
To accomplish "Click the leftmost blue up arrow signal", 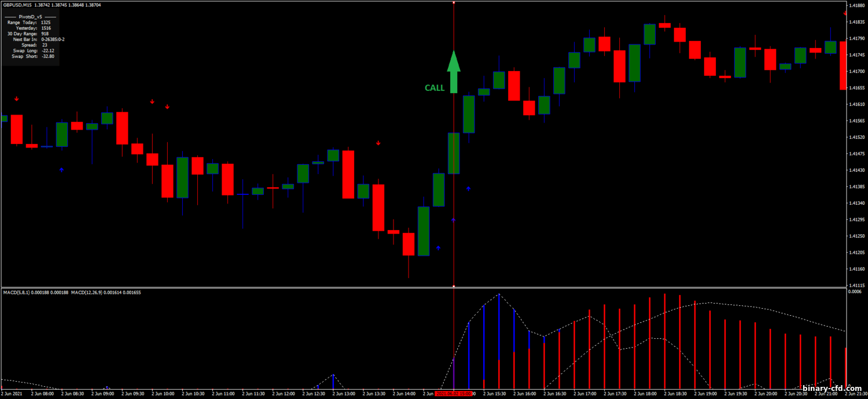I will coord(61,169).
